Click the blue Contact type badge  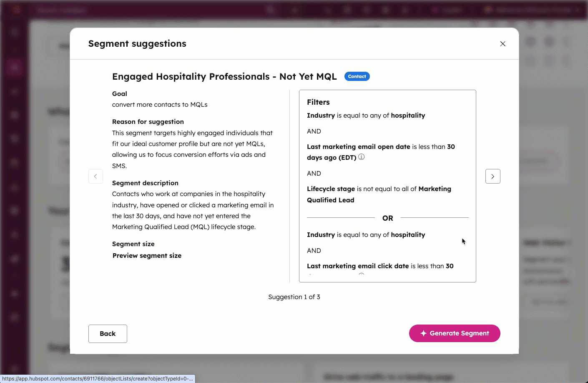tap(357, 76)
